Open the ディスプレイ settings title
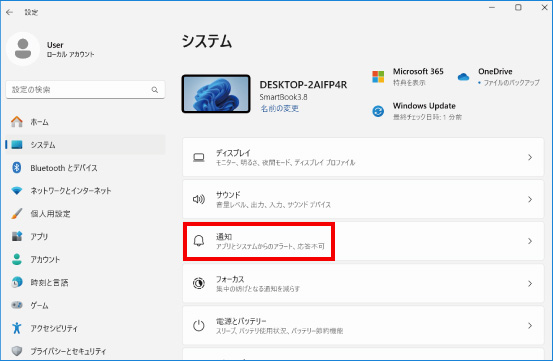The image size is (553, 361). [x=233, y=153]
